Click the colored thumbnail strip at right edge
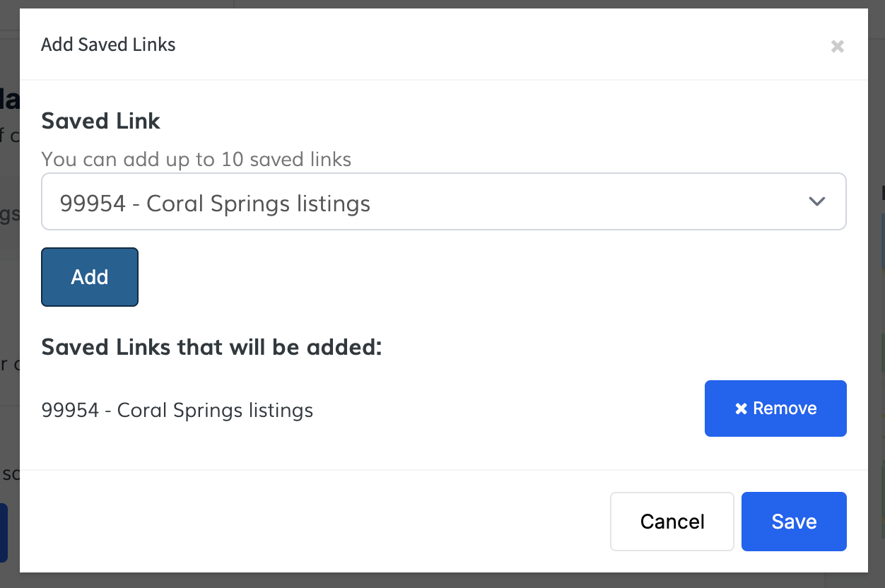 (881, 240)
